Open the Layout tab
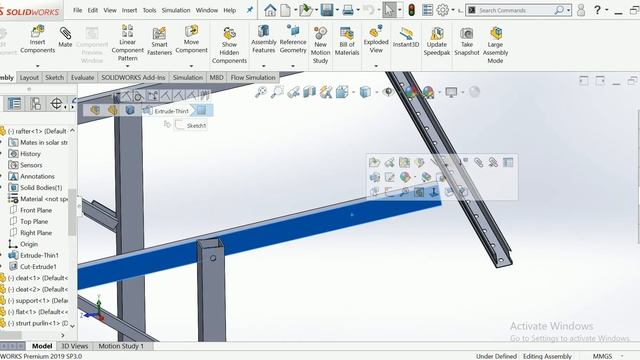 coord(29,77)
